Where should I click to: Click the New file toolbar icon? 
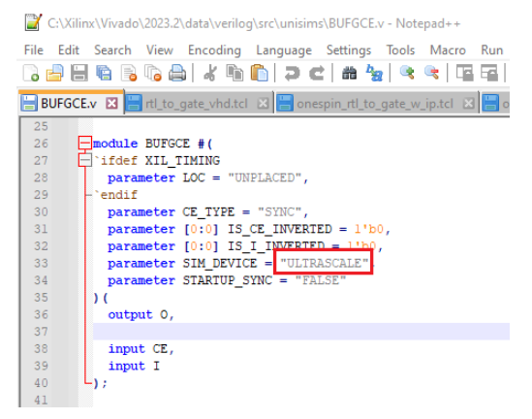click(31, 73)
